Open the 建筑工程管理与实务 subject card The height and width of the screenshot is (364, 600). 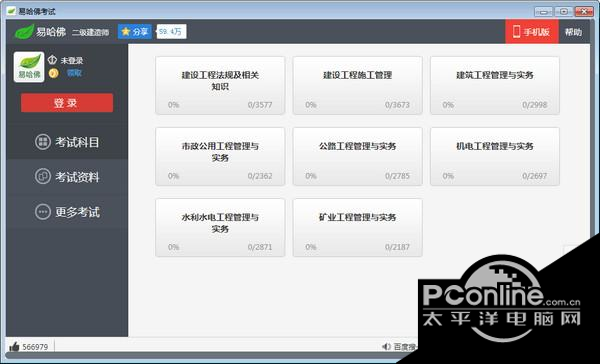(x=495, y=85)
